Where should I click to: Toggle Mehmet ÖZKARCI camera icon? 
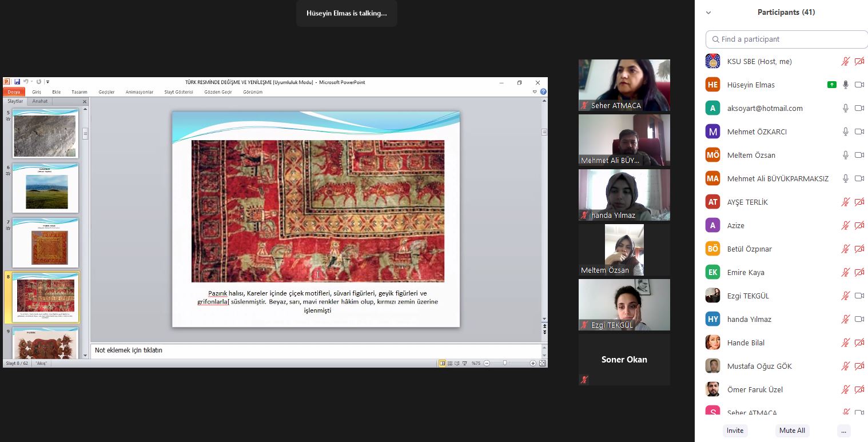859,132
